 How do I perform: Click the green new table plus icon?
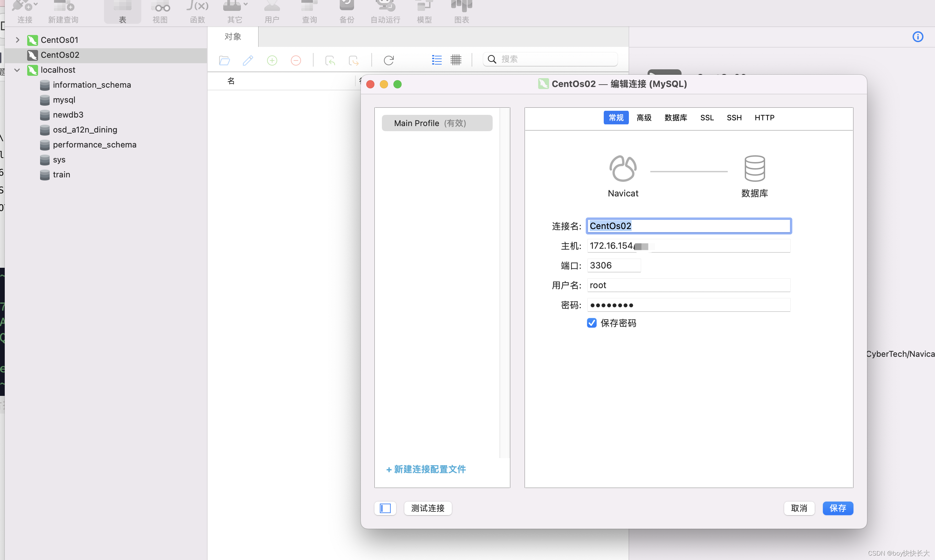click(x=272, y=60)
